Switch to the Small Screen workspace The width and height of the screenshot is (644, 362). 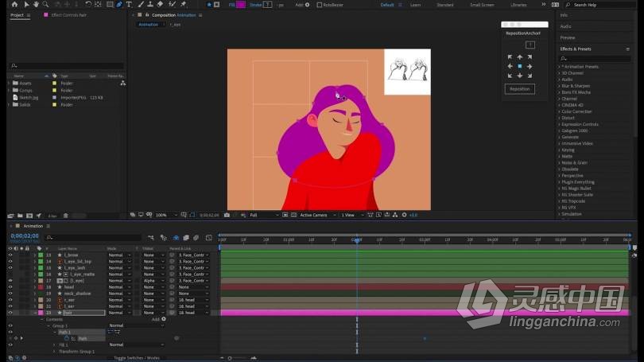click(x=482, y=5)
